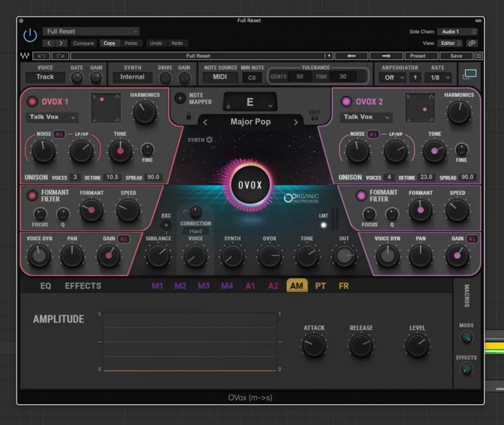Open the Waves toolbar hamburger menu
Image resolution: width=504 pixels, height=425 pixels.
[478, 56]
